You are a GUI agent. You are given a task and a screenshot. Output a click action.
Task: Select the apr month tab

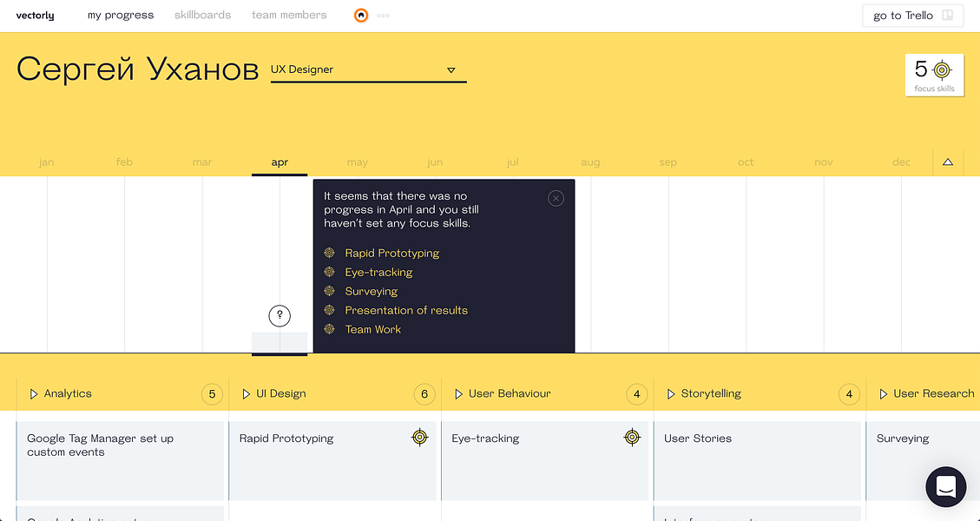tap(280, 162)
